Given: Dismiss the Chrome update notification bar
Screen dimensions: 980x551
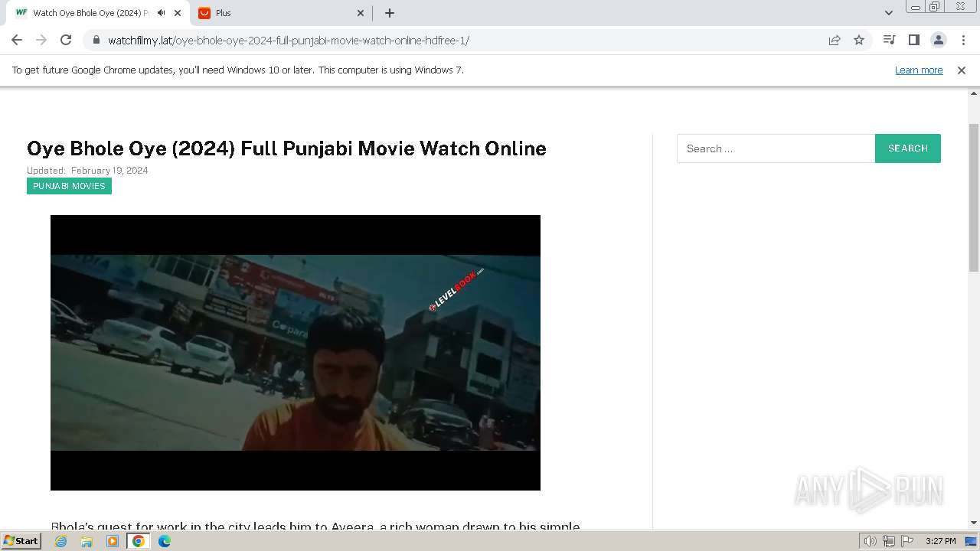Looking at the screenshot, I should [x=962, y=70].
